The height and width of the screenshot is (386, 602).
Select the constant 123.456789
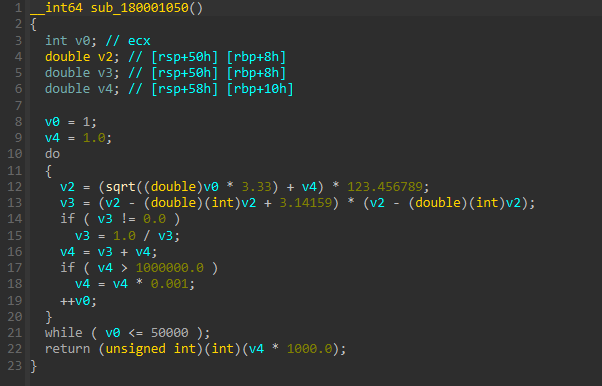pos(385,187)
